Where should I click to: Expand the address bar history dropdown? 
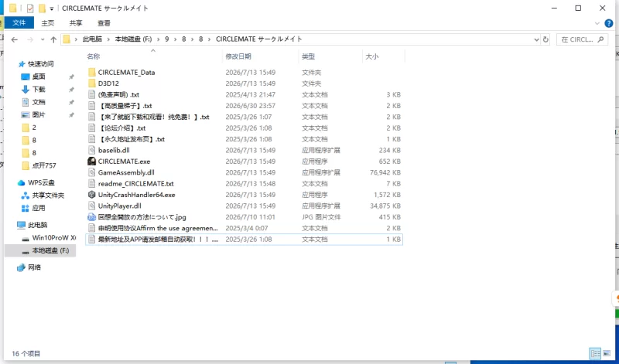(x=536, y=39)
